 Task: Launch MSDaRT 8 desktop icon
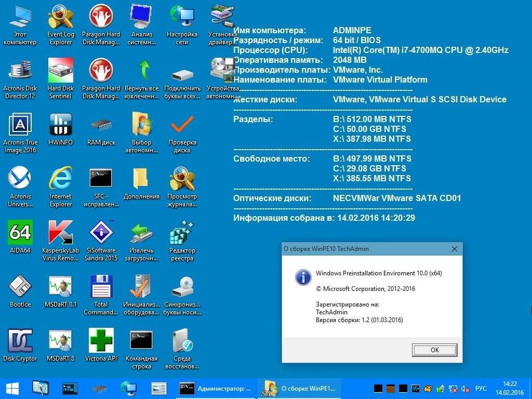tap(60, 345)
